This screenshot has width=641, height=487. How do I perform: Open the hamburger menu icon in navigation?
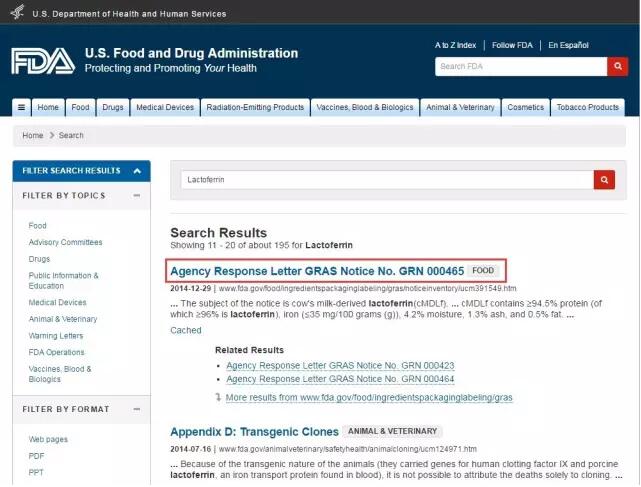coord(21,107)
